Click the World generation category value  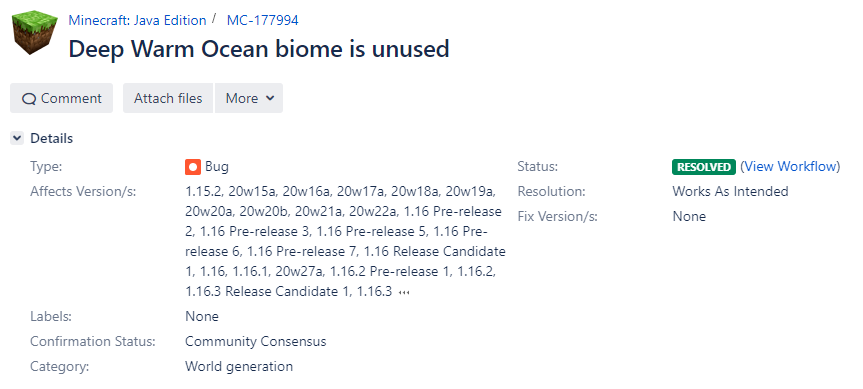click(239, 366)
